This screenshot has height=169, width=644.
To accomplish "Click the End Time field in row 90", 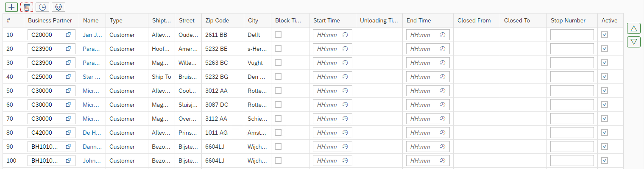I will tap(428, 147).
